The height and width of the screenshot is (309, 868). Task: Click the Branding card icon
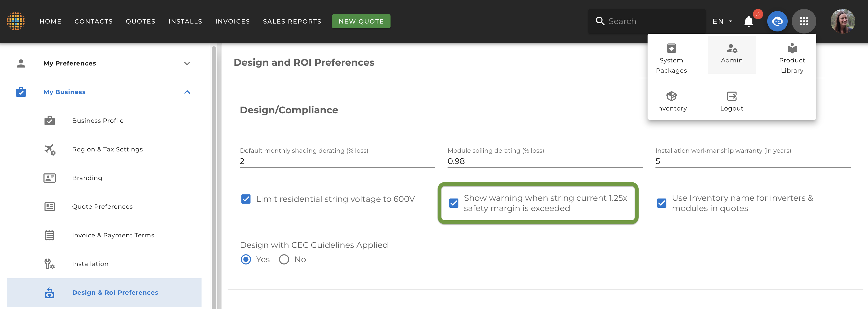[50, 178]
